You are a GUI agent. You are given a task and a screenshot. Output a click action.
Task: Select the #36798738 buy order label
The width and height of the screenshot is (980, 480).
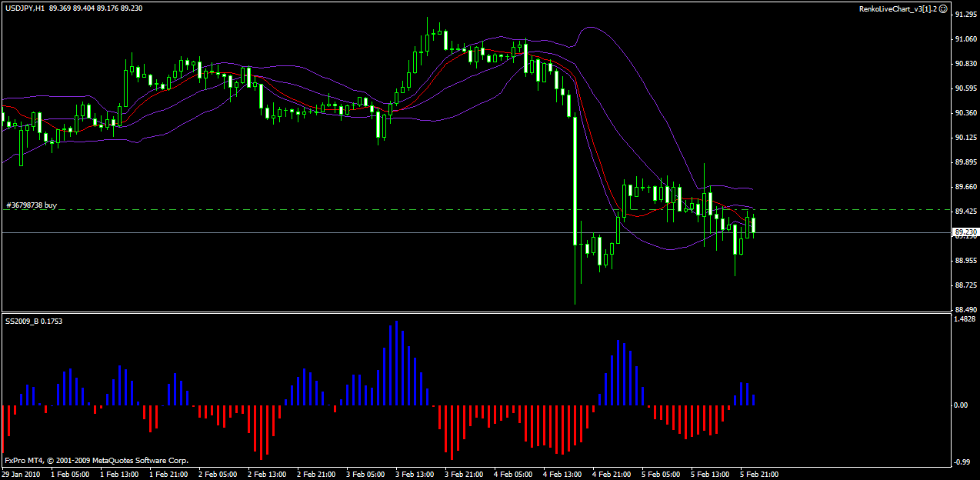pos(31,205)
